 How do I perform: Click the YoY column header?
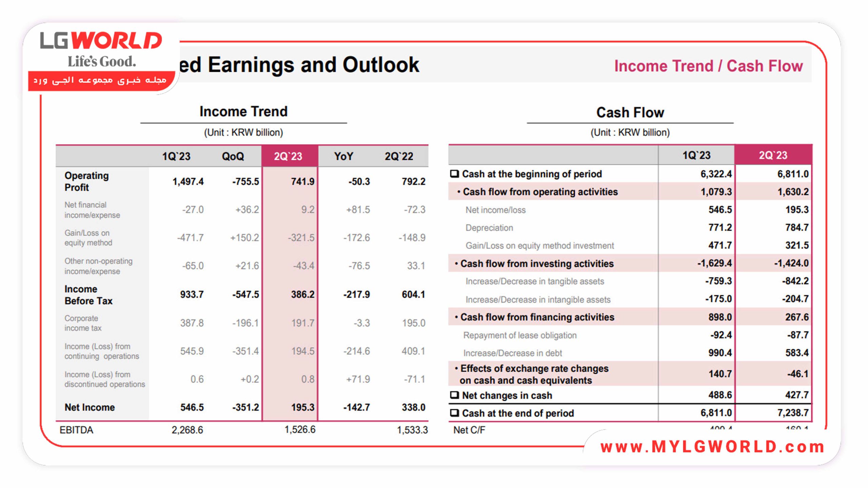tap(343, 156)
